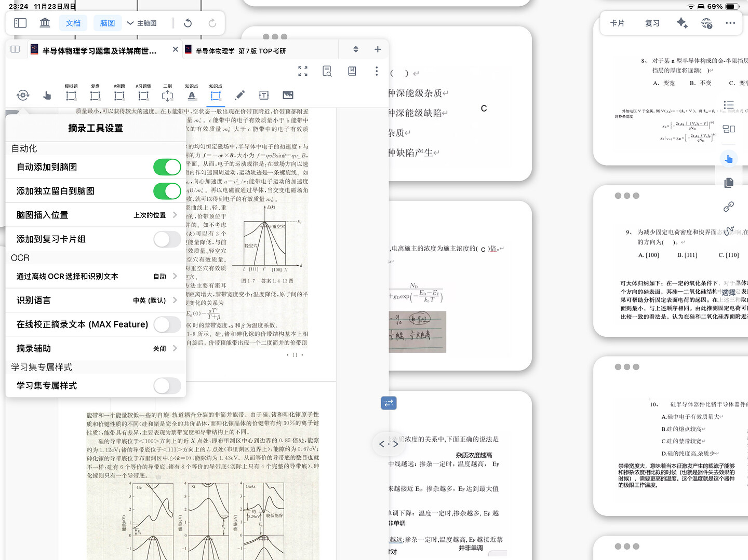Viewport: 748px width, 560px height.
Task: Enable 添加到复习卡片组
Action: [167, 239]
